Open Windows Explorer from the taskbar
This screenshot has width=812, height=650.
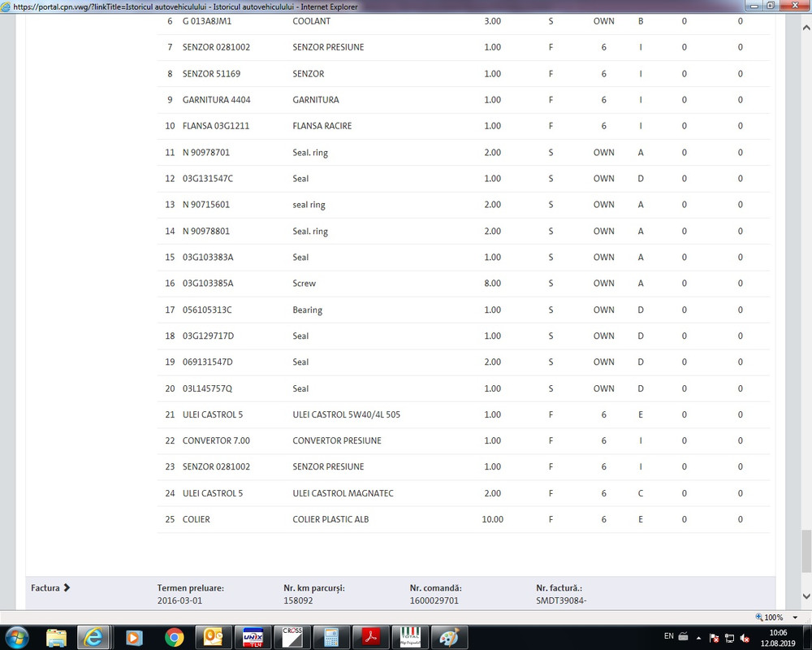(56, 637)
